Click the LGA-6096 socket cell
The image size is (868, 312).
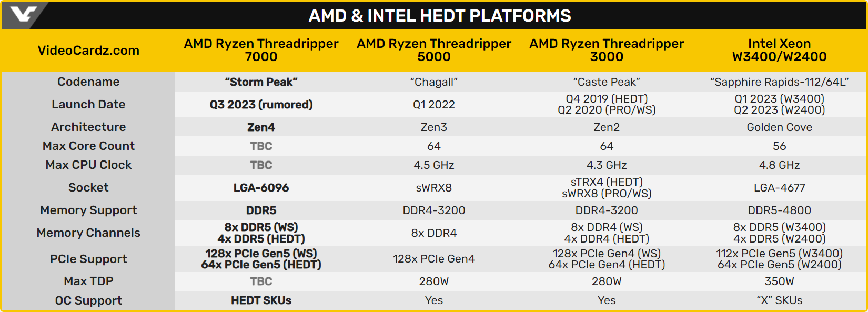click(261, 188)
